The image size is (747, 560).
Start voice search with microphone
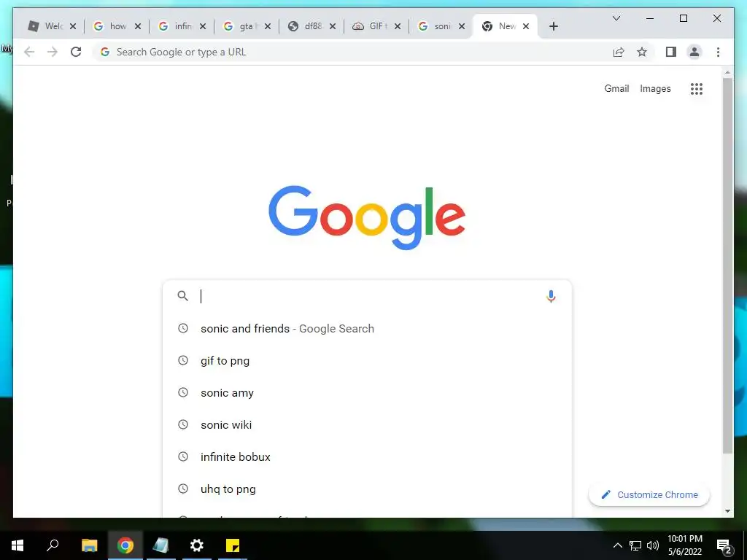point(551,296)
